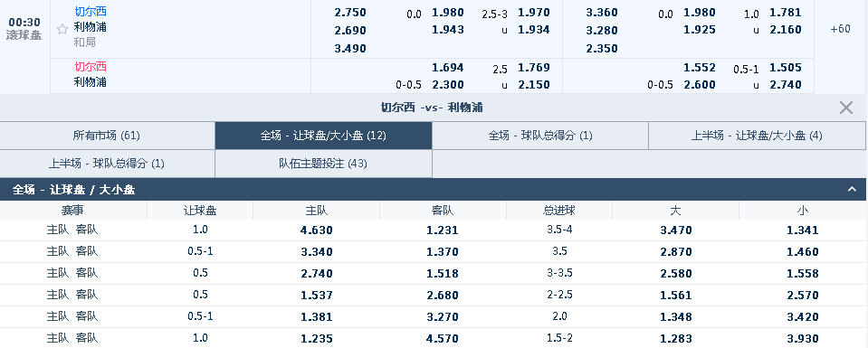The height and width of the screenshot is (348, 868).
Task: Open the +60 more markets link
Action: [840, 29]
